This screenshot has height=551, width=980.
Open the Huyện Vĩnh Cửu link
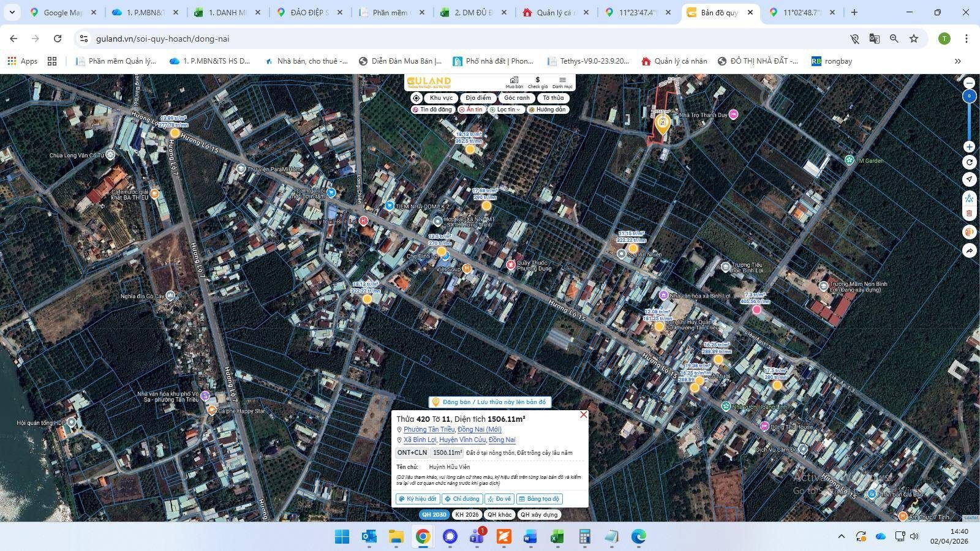click(462, 440)
